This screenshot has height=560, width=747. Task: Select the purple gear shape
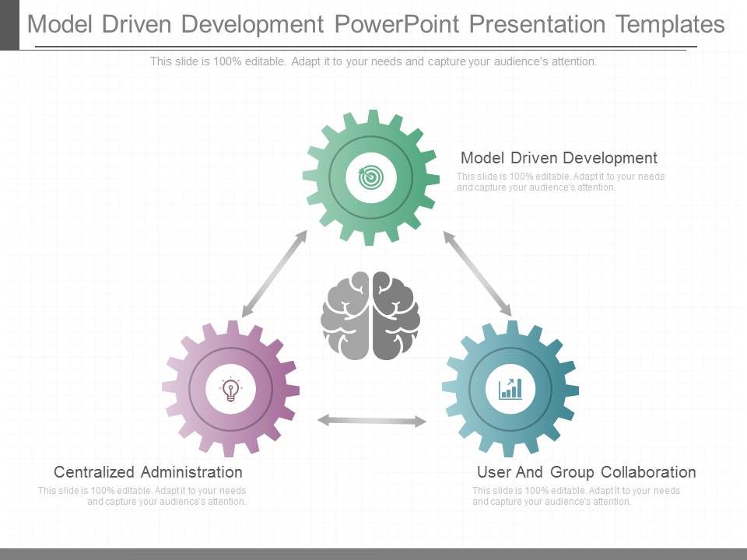tap(230, 389)
